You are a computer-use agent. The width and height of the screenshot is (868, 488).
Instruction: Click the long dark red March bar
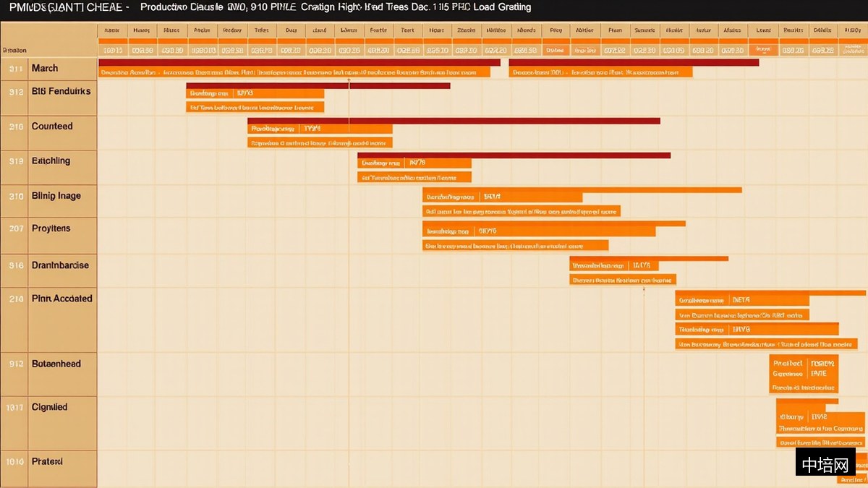(x=299, y=63)
